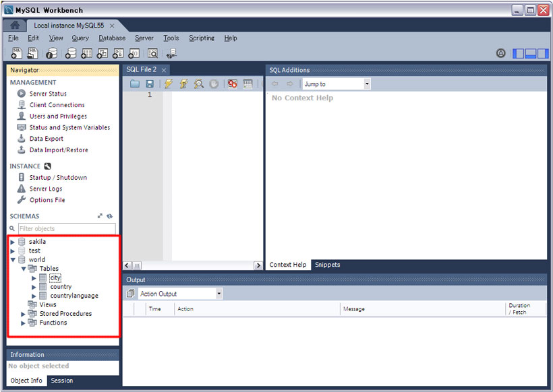
Task: Open the Scripting menu
Action: point(202,38)
